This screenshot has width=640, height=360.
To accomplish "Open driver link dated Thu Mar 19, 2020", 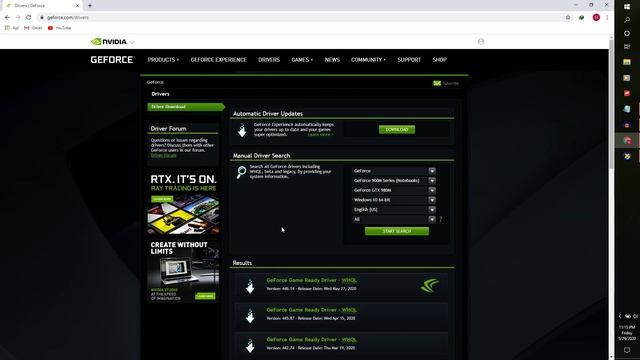I will (311, 340).
